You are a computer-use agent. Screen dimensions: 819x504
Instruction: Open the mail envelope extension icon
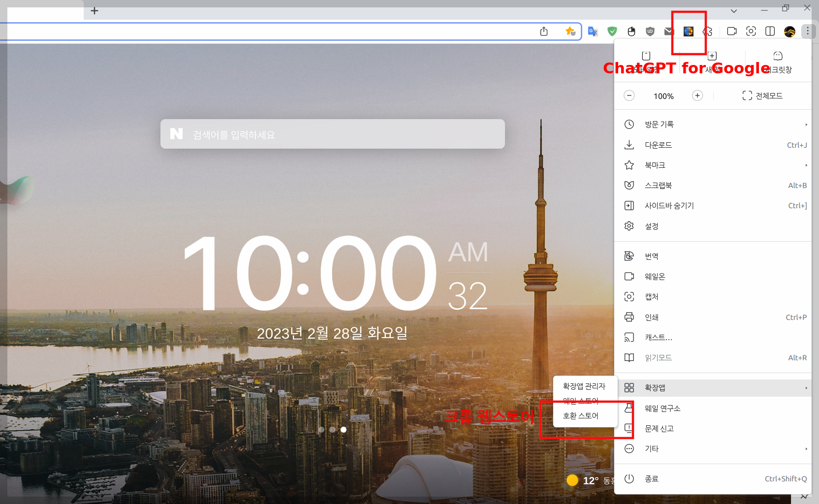tap(669, 31)
